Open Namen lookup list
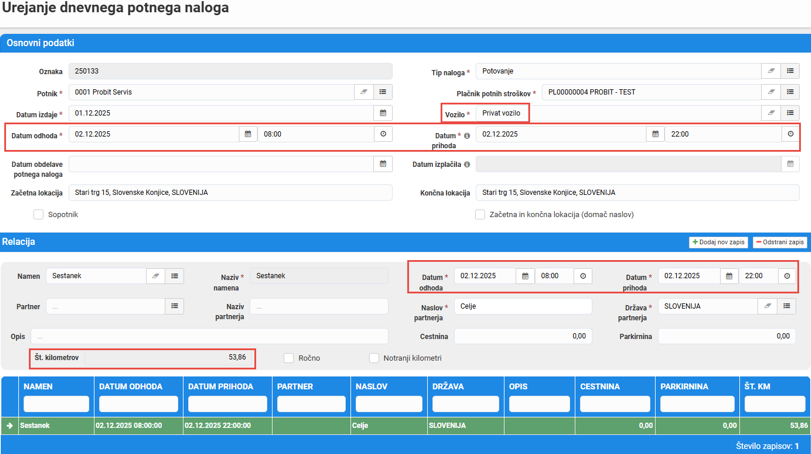Viewport: 811px width, 454px height. click(175, 276)
